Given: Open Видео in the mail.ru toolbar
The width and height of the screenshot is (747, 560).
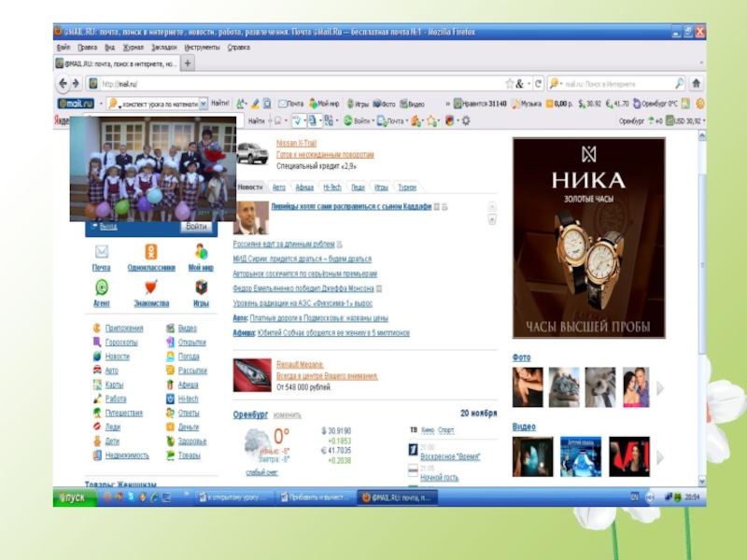Looking at the screenshot, I should (412, 104).
